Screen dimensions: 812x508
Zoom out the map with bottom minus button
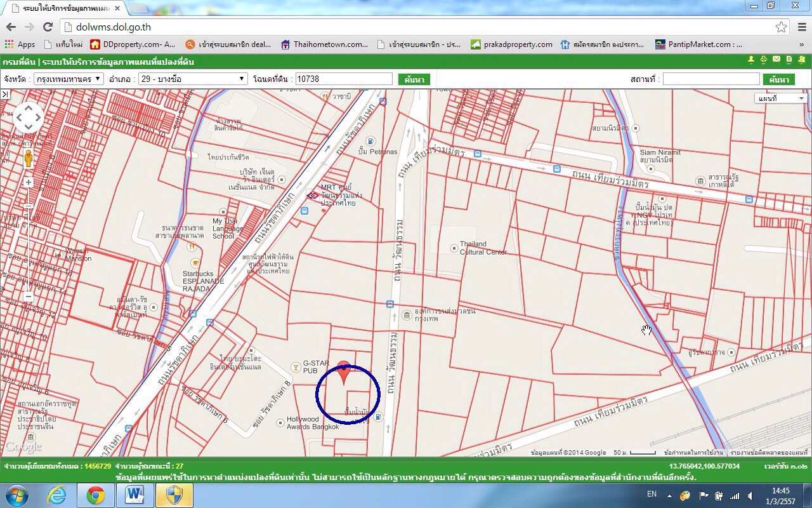click(x=29, y=297)
